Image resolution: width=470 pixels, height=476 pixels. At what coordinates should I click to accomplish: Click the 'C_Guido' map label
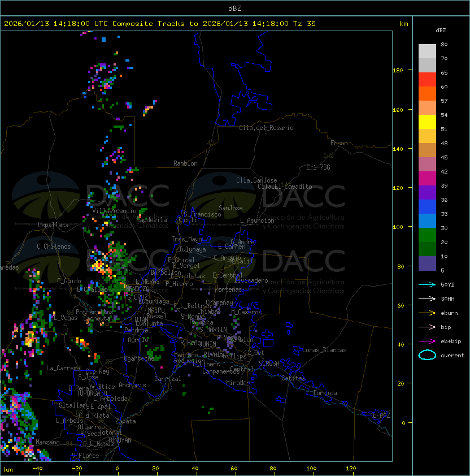(x=69, y=281)
